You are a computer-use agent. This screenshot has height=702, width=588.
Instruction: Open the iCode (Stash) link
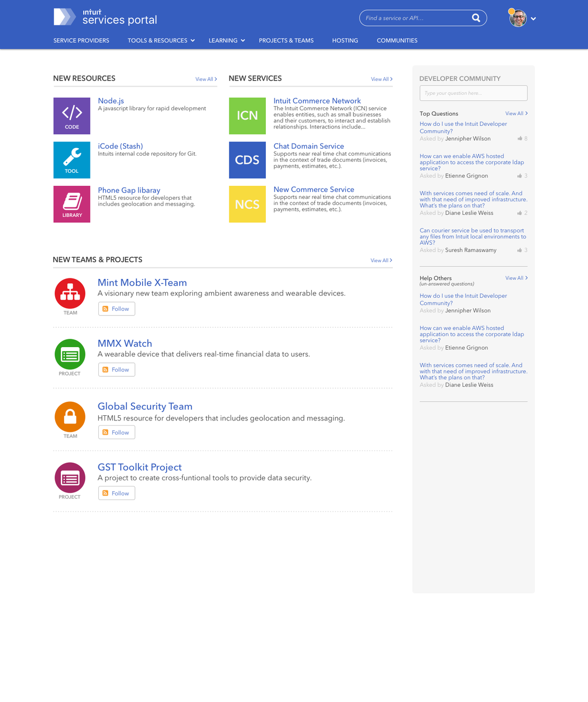[120, 146]
